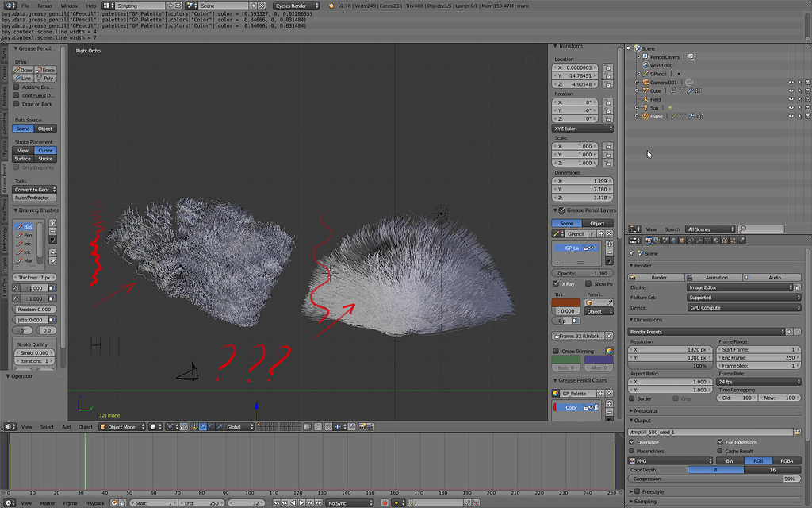Viewport: 812px width, 508px height.
Task: Open the PNG file format dropdown
Action: click(x=671, y=461)
